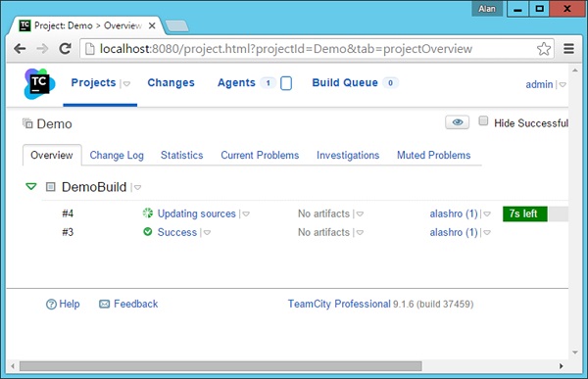Click the DemoBuild configuration square icon
Image resolution: width=588 pixels, height=379 pixels.
point(50,187)
